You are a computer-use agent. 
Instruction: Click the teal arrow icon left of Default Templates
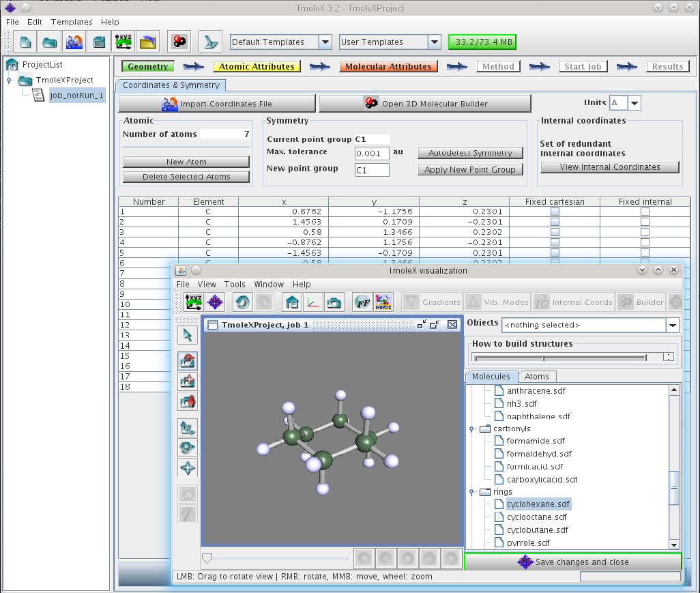point(210,42)
